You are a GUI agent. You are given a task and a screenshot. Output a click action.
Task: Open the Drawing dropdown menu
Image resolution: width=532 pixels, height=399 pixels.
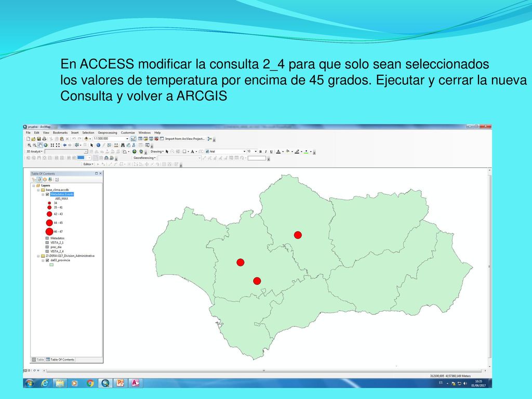click(x=157, y=151)
